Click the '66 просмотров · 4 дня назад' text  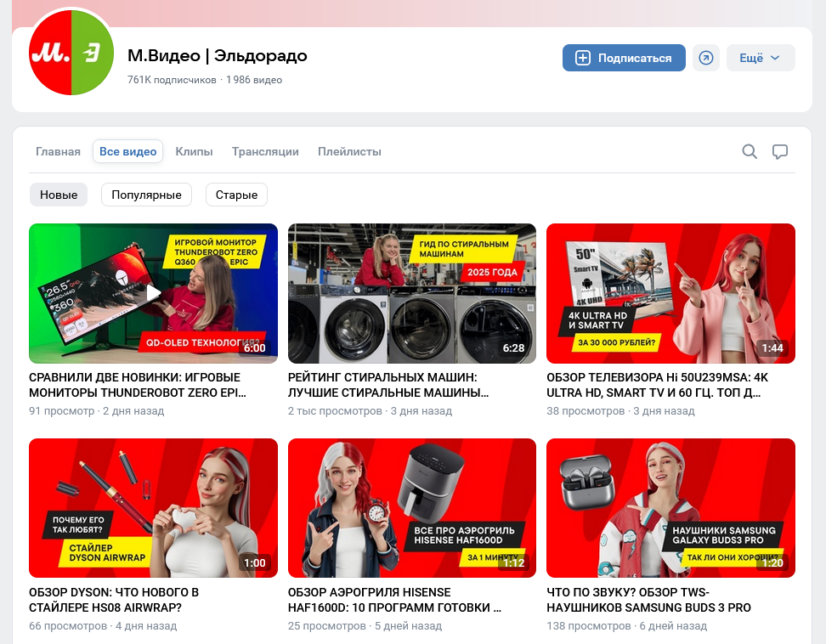coord(103,626)
